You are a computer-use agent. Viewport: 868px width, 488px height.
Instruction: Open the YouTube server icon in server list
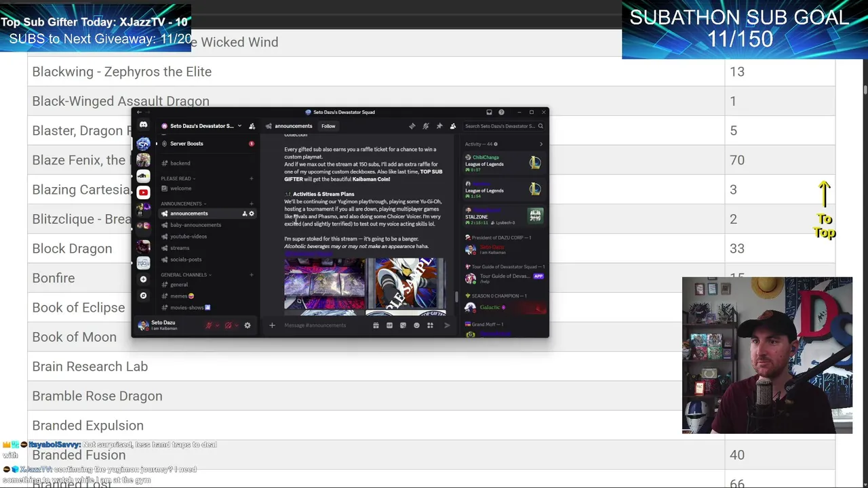(143, 192)
